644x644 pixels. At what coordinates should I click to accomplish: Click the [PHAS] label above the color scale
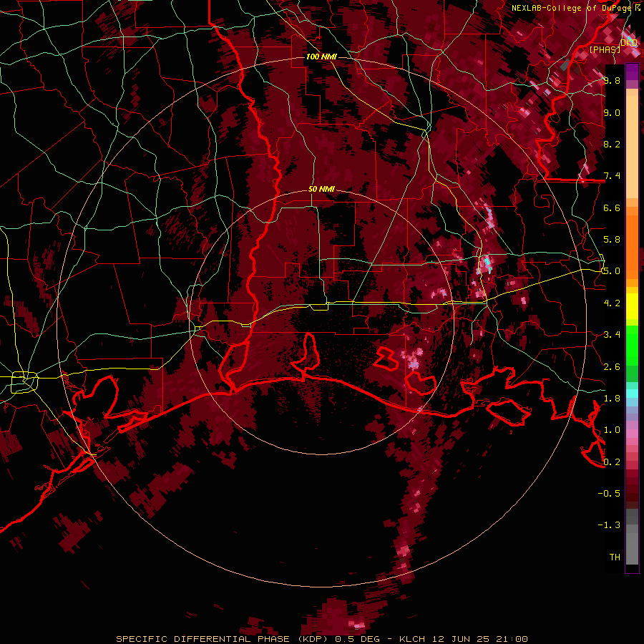pos(605,49)
